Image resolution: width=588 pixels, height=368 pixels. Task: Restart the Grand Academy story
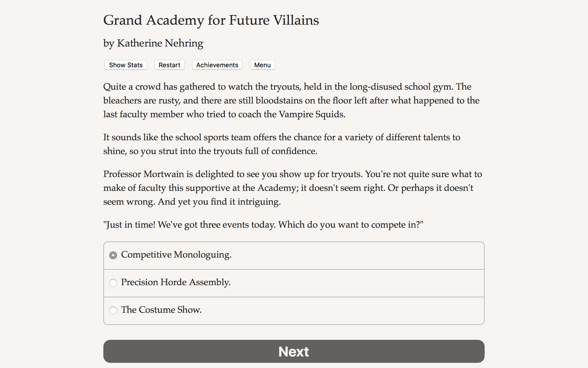[169, 65]
